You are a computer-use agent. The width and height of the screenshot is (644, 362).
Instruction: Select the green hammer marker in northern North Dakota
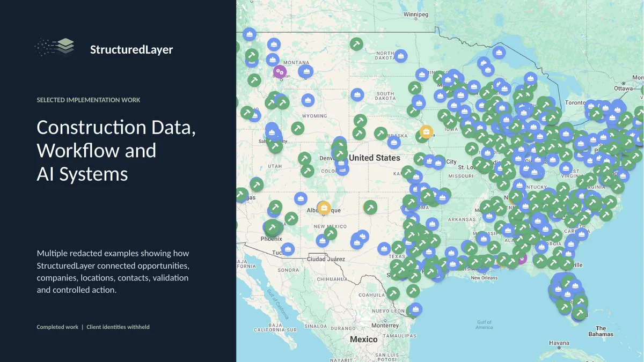point(356,43)
